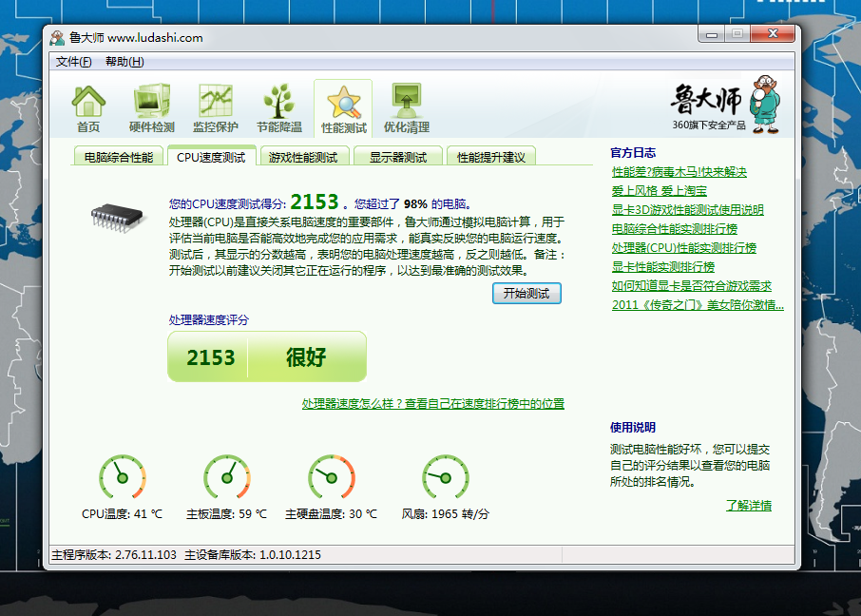The height and width of the screenshot is (616, 861).
Task: Open link 显卡性能实测排行榜
Action: [662, 267]
